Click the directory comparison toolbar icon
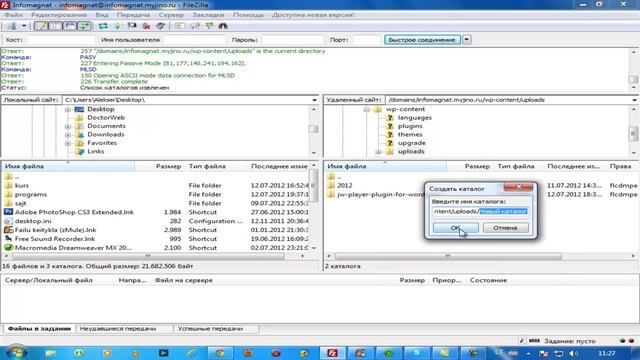This screenshot has height=360, width=640. (x=195, y=26)
